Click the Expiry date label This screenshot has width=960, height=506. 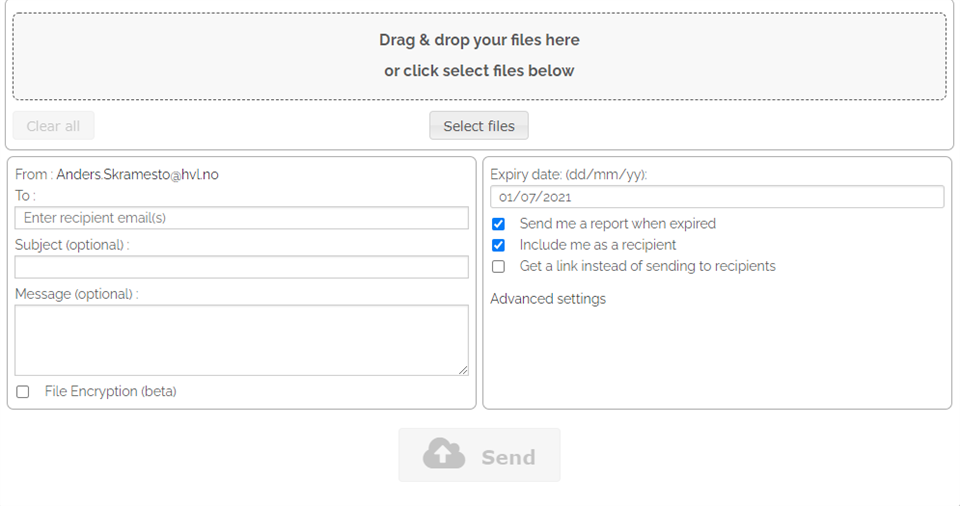coord(568,174)
